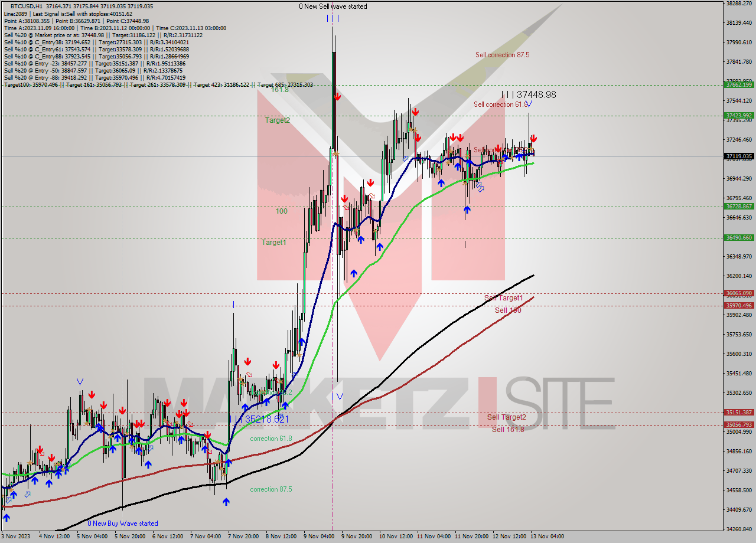This screenshot has height=543, width=756.
Task: Click the '13 Nov 04:00' time label
Action: (x=547, y=537)
